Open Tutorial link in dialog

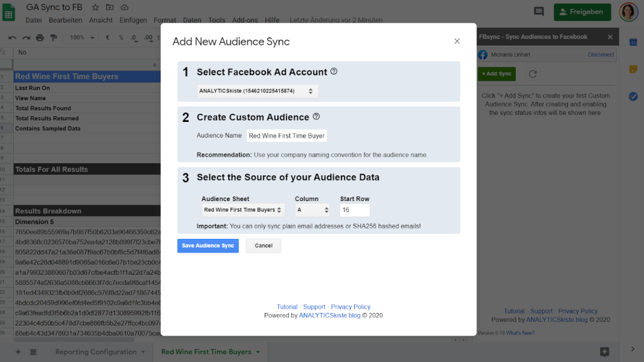point(287,307)
